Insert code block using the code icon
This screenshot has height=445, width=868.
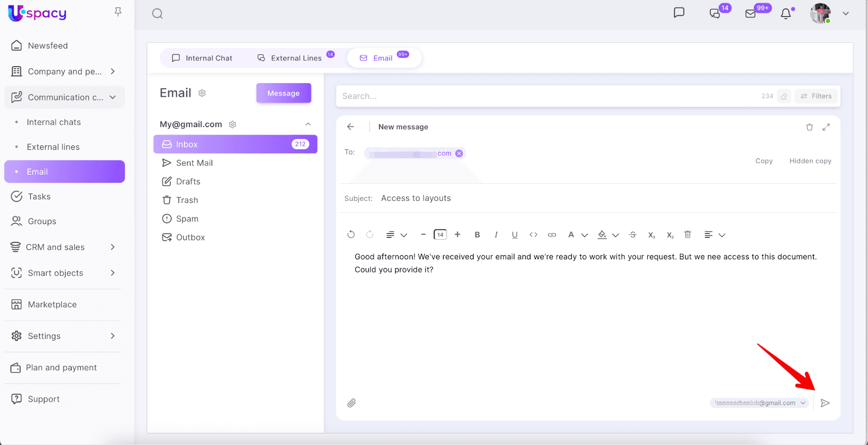click(x=533, y=235)
